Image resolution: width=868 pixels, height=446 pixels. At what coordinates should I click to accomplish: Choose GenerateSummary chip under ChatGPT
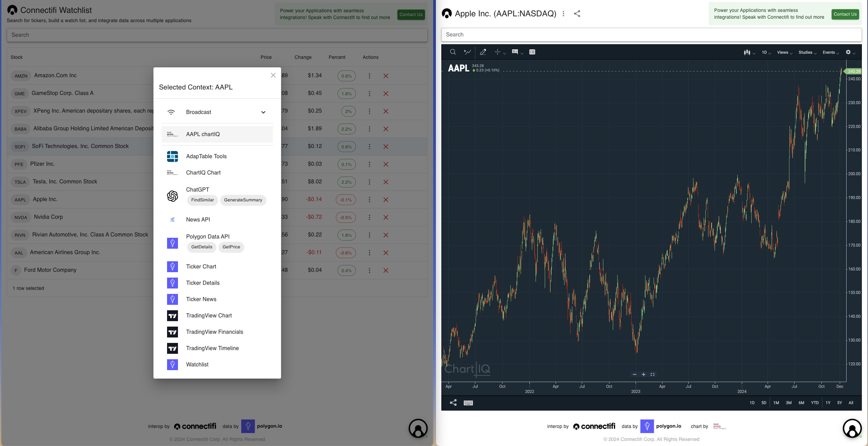[243, 200]
